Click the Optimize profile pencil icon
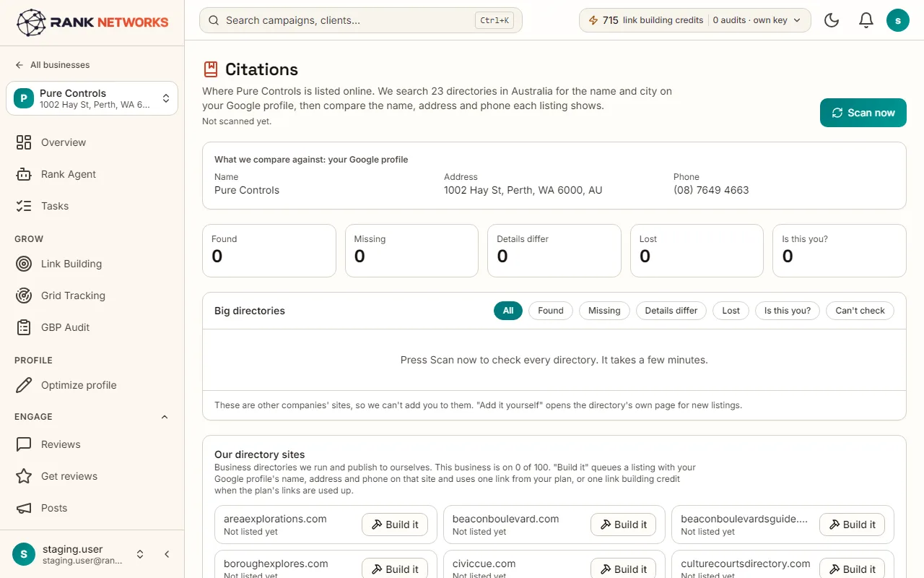The image size is (924, 578). coord(24,385)
